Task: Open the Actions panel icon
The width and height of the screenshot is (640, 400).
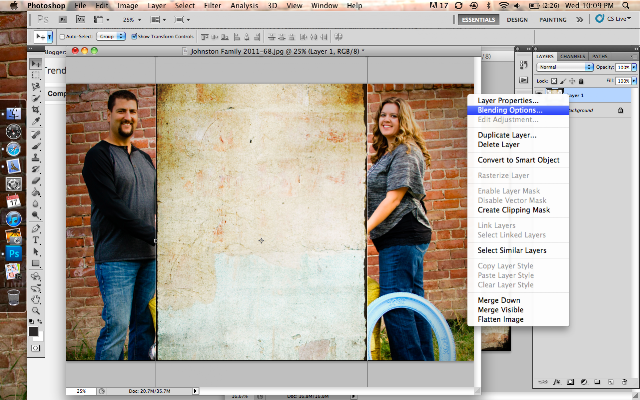Action: coord(524,80)
